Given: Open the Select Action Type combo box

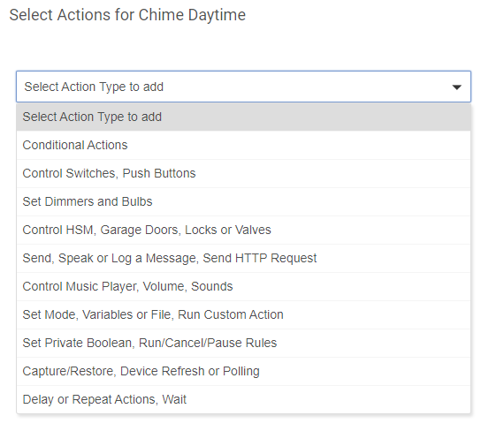Looking at the screenshot, I should click(243, 87).
